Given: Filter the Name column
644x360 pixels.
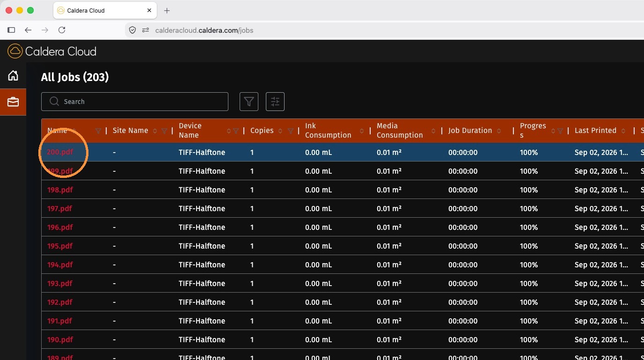Looking at the screenshot, I should 98,131.
